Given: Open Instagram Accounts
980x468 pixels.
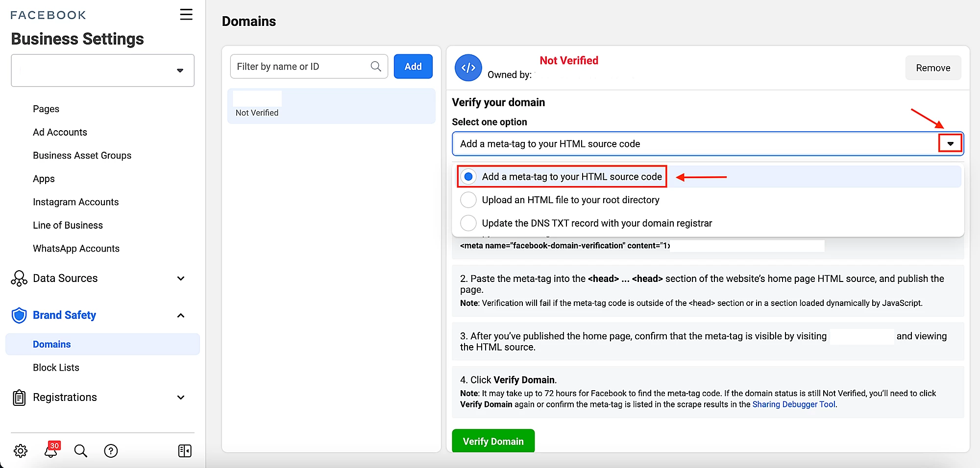Looking at the screenshot, I should pyautogui.click(x=75, y=202).
